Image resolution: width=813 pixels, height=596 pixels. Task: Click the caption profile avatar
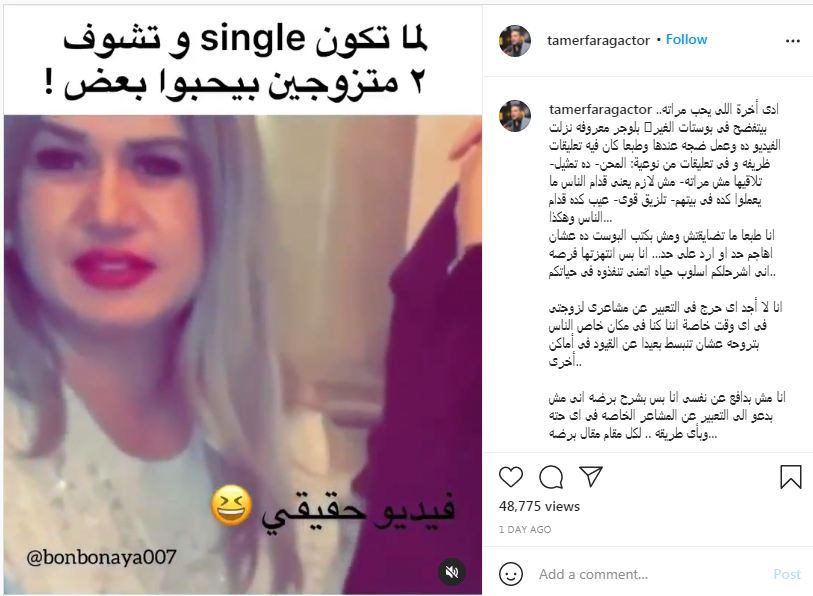[x=515, y=116]
